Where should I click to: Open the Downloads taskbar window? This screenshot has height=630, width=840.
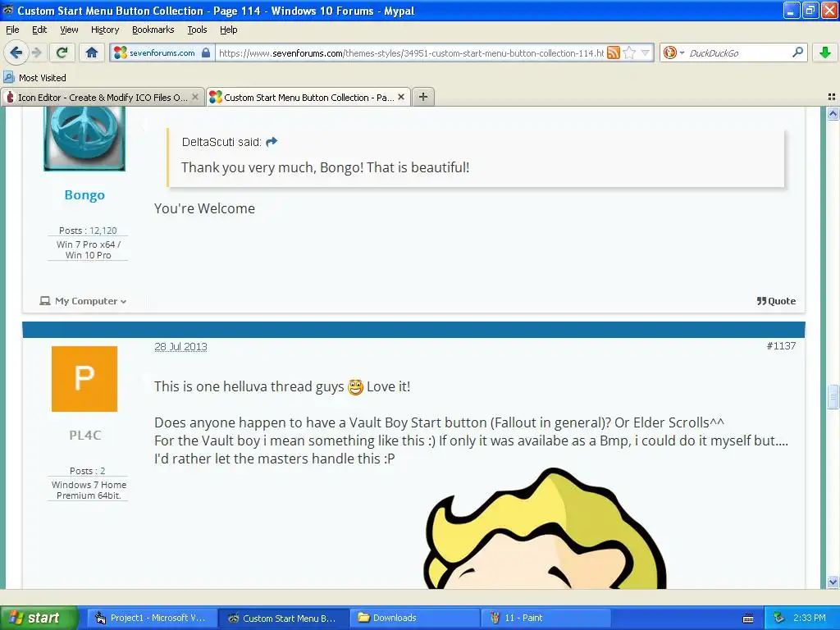414,618
